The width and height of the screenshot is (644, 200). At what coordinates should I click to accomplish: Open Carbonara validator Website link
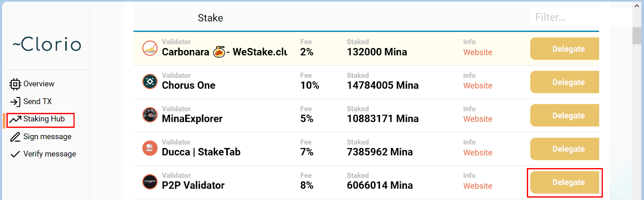coord(478,52)
